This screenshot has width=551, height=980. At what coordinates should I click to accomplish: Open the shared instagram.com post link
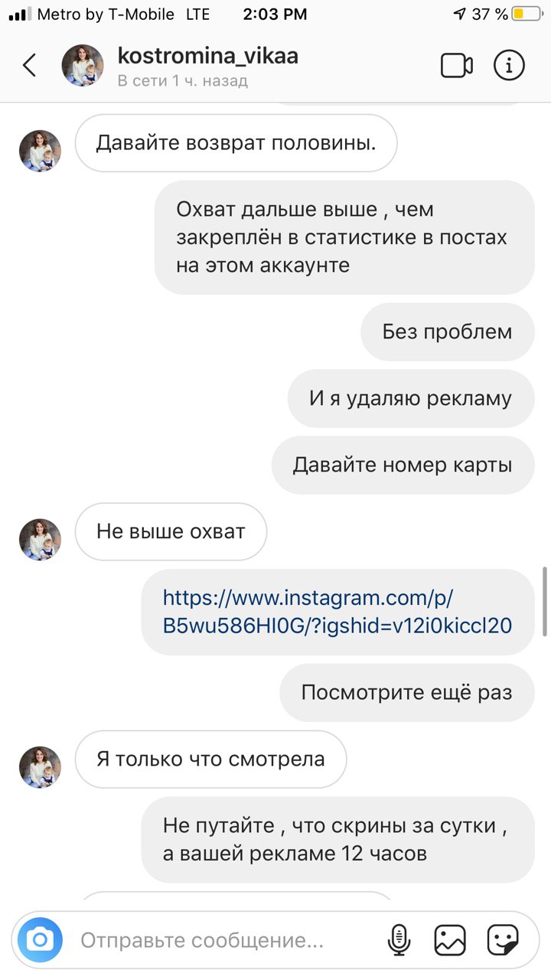pyautogui.click(x=337, y=612)
